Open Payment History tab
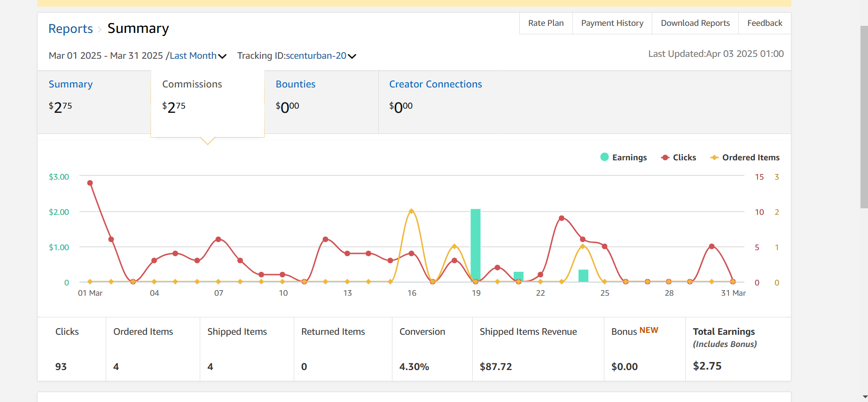This screenshot has height=402, width=868. click(x=612, y=23)
